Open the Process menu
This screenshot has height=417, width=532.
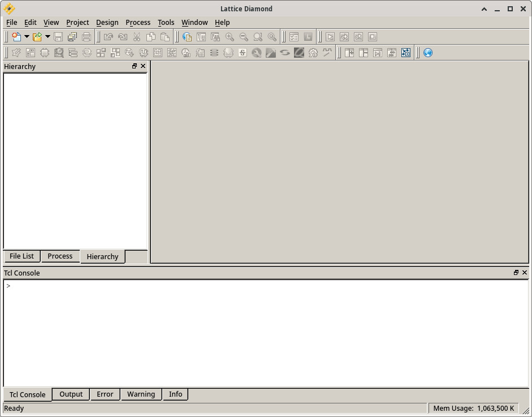(138, 23)
